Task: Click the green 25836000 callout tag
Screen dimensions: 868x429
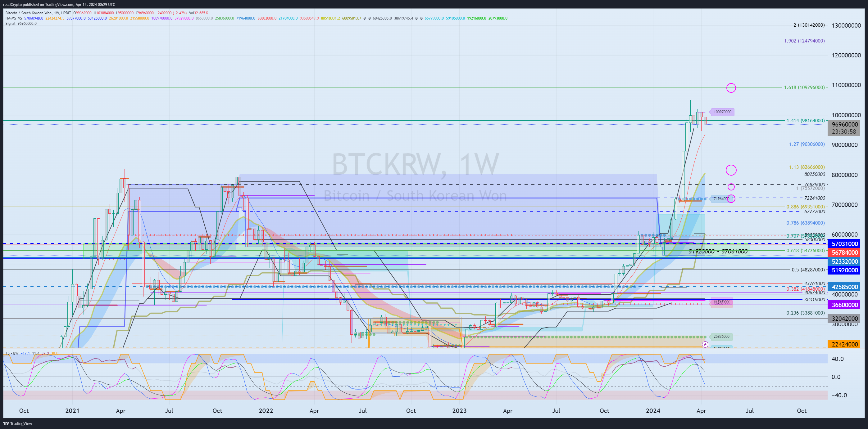Action: (x=721, y=337)
